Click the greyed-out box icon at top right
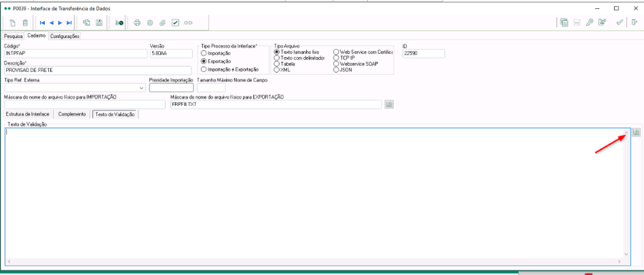The height and width of the screenshot is (275, 644). [x=576, y=23]
